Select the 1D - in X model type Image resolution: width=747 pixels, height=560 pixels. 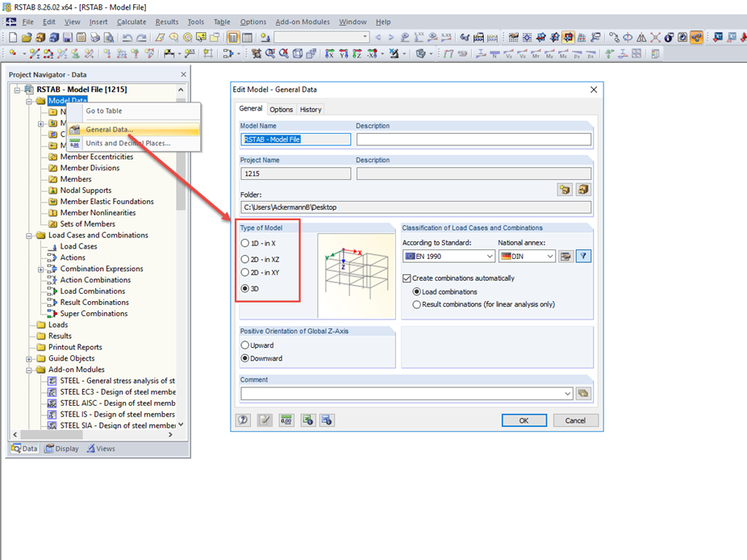(244, 244)
